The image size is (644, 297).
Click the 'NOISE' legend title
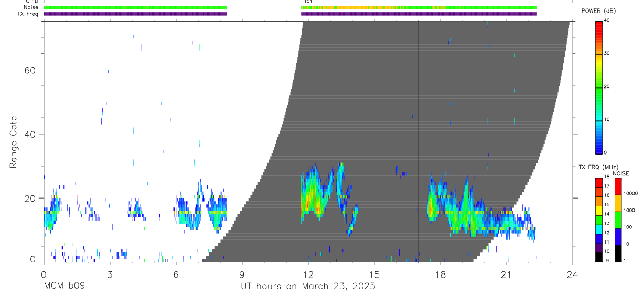click(620, 173)
